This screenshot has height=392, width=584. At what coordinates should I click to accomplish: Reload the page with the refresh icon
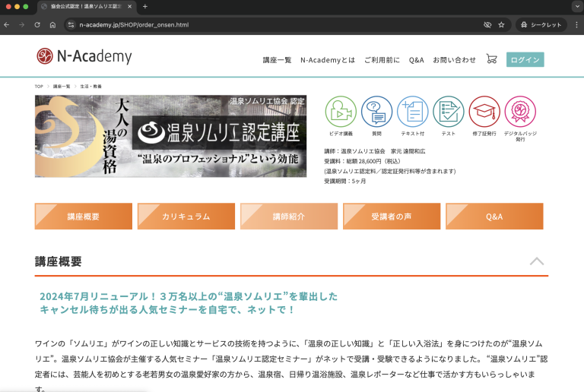pos(37,25)
